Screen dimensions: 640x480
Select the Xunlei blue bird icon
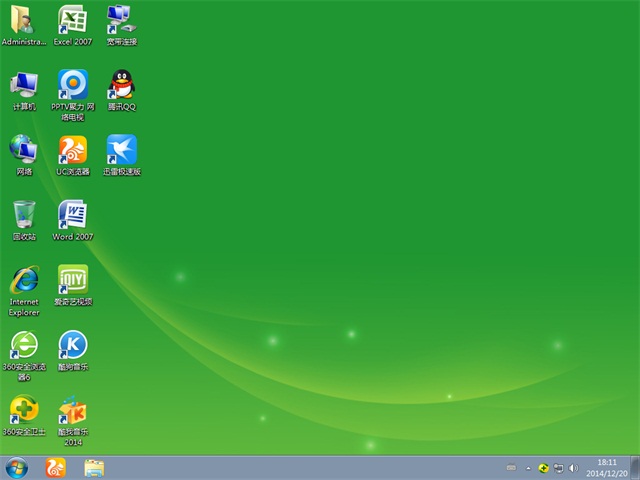[121, 150]
